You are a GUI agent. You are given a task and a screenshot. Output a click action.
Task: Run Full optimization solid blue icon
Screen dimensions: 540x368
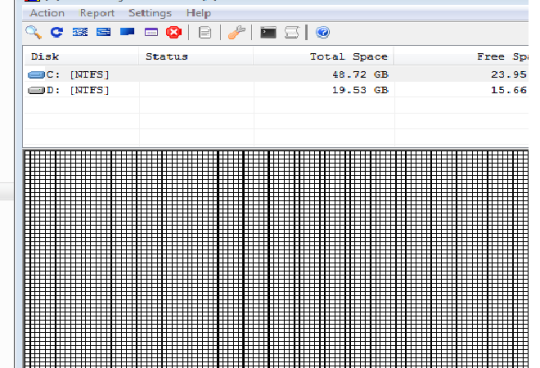tap(127, 32)
